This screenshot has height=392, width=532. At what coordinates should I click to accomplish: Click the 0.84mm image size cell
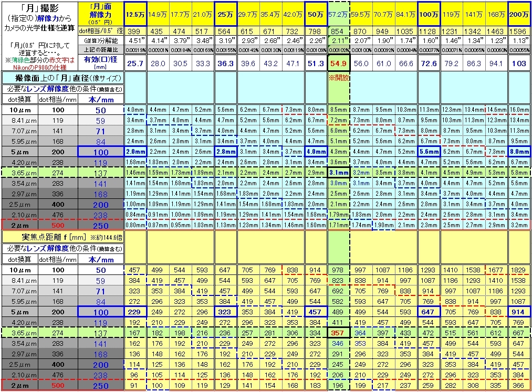pos(135,215)
